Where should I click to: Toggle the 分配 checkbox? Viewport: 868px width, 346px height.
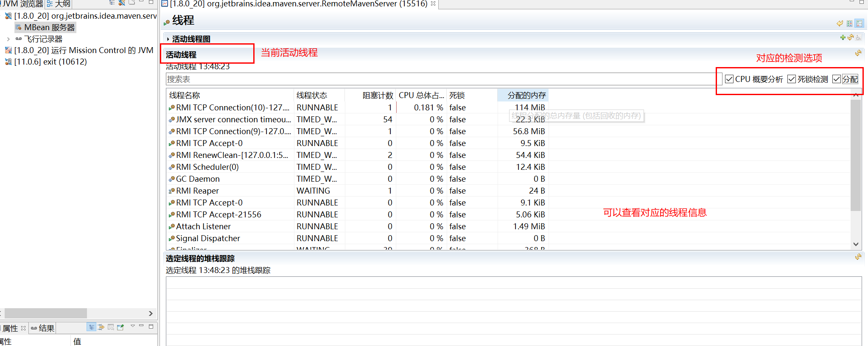837,79
